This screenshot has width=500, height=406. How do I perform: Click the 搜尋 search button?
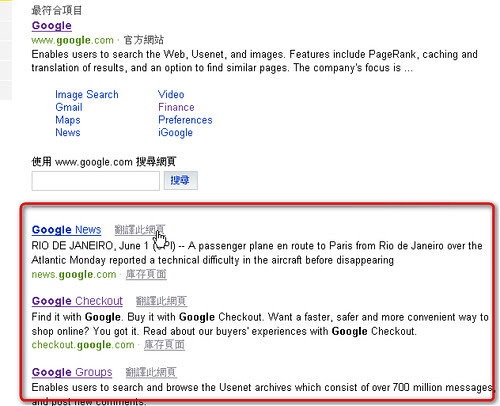[181, 181]
